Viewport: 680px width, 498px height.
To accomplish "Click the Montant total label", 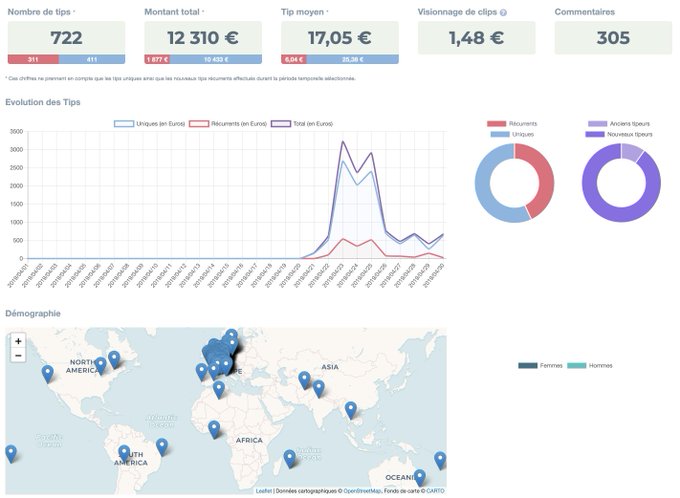I will coord(172,12).
